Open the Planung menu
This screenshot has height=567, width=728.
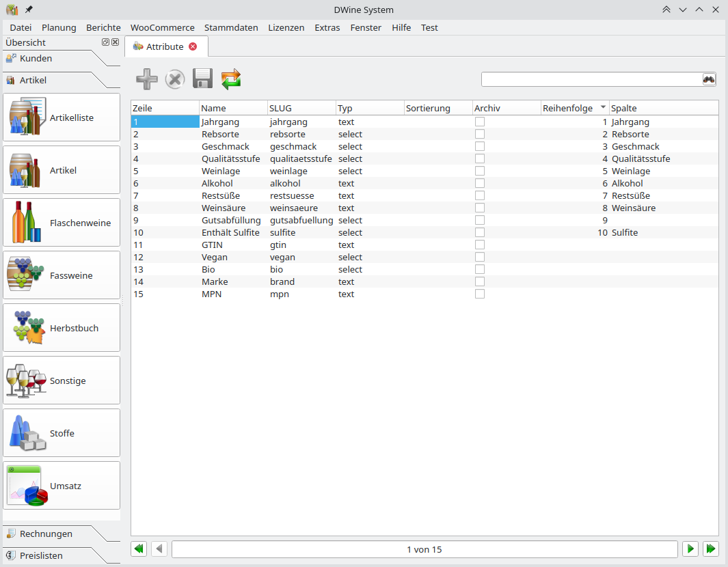(x=59, y=28)
